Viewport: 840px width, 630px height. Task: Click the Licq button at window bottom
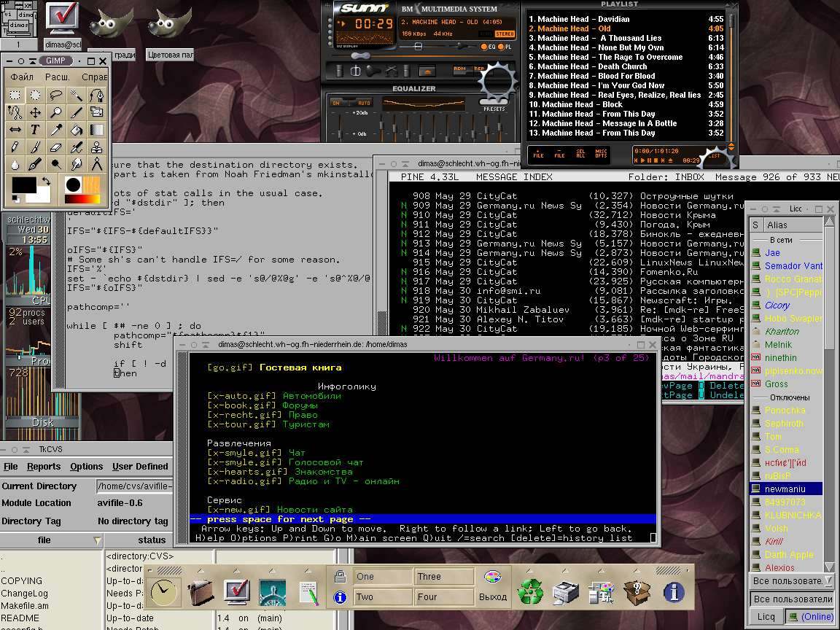[766, 617]
